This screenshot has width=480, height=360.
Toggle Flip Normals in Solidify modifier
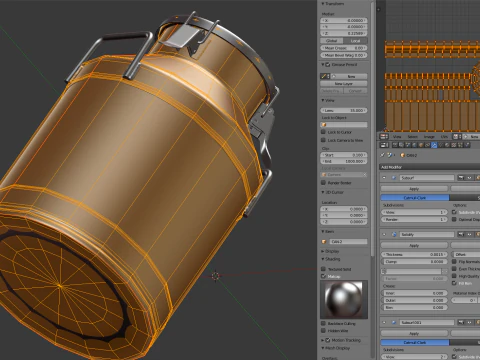click(x=454, y=262)
